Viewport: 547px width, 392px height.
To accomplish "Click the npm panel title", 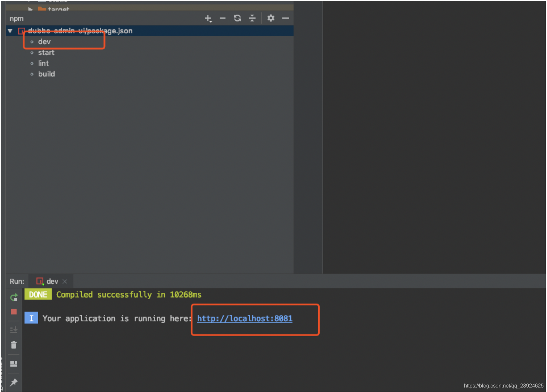I will point(16,19).
